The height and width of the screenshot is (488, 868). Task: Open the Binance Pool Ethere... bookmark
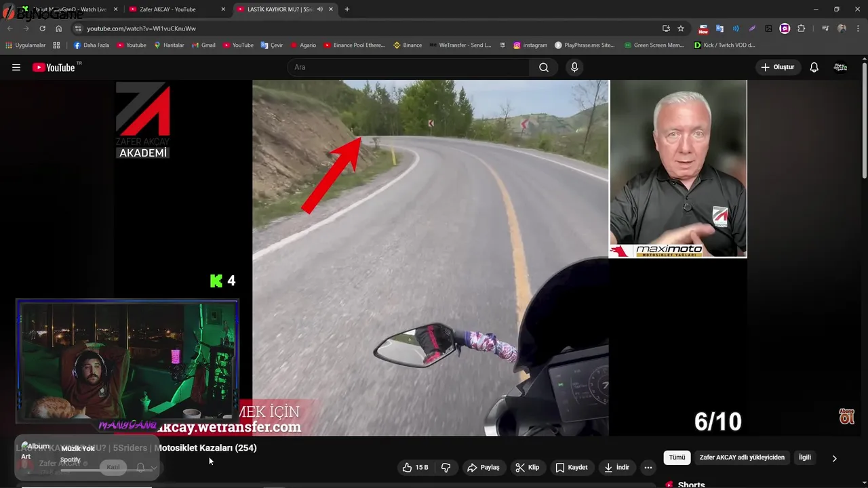tap(354, 45)
